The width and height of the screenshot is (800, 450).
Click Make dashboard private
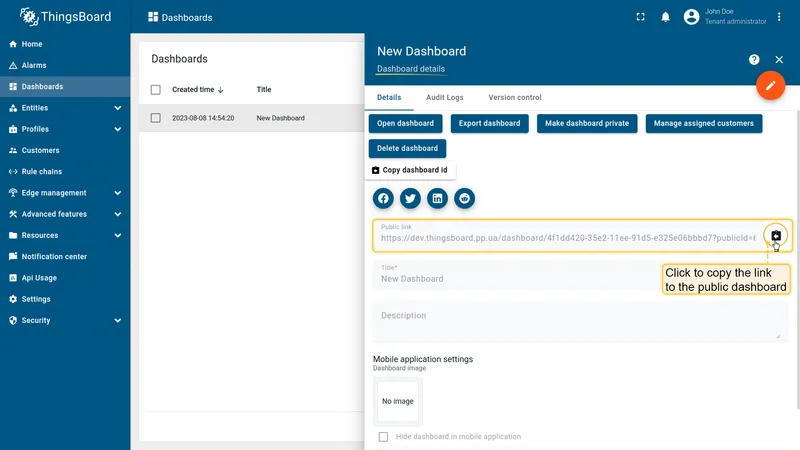(x=587, y=123)
